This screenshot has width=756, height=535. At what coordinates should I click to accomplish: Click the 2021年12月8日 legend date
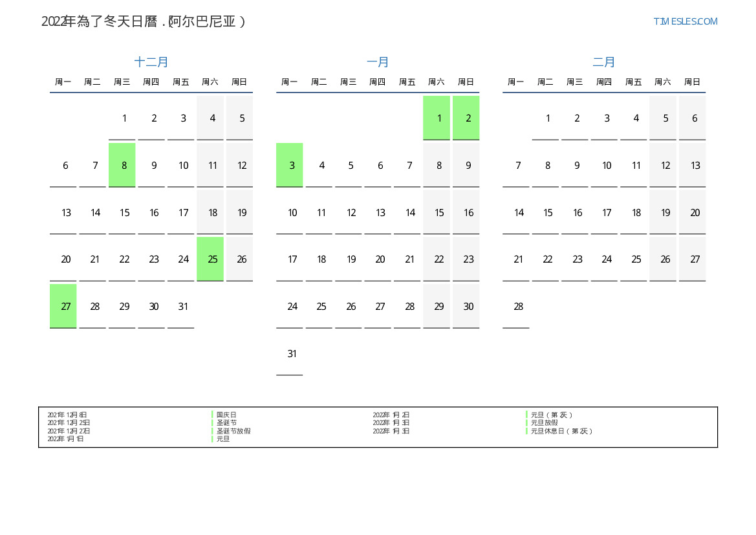coord(67,415)
